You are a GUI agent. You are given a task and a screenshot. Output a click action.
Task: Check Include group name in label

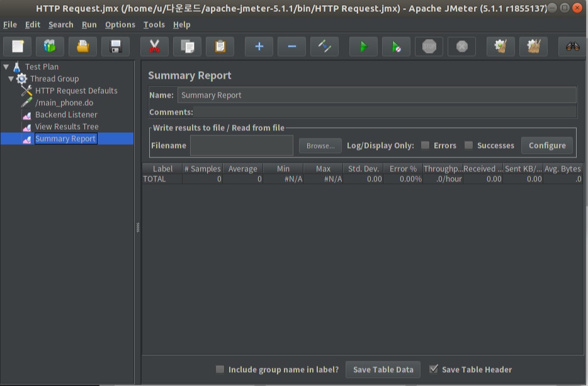click(x=220, y=370)
